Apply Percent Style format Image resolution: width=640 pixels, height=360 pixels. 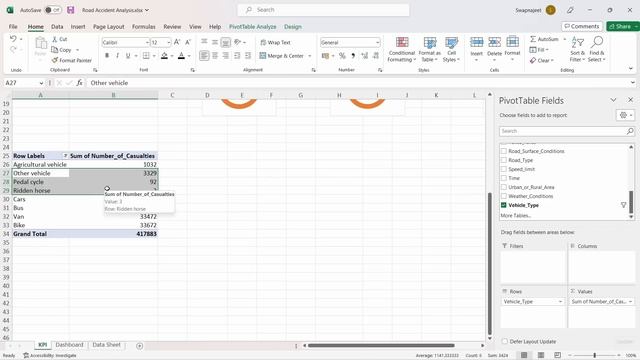click(x=342, y=56)
